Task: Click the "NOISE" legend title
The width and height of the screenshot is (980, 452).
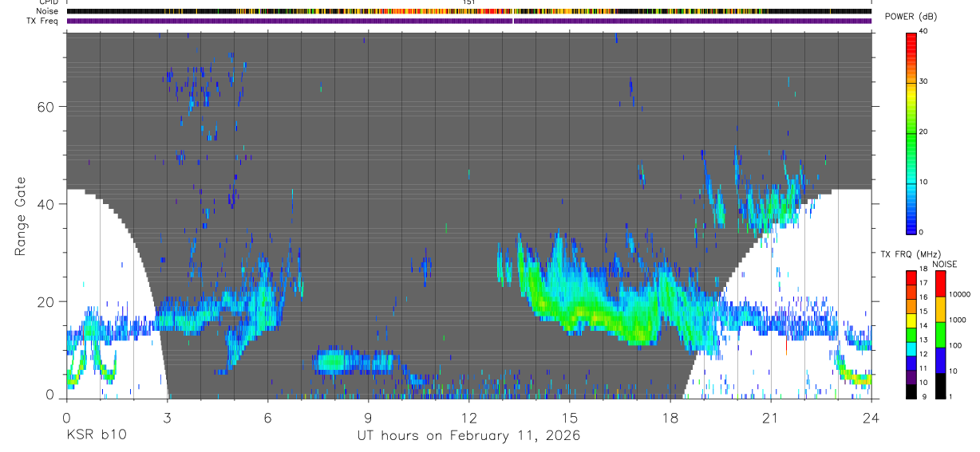Action: pos(944,264)
